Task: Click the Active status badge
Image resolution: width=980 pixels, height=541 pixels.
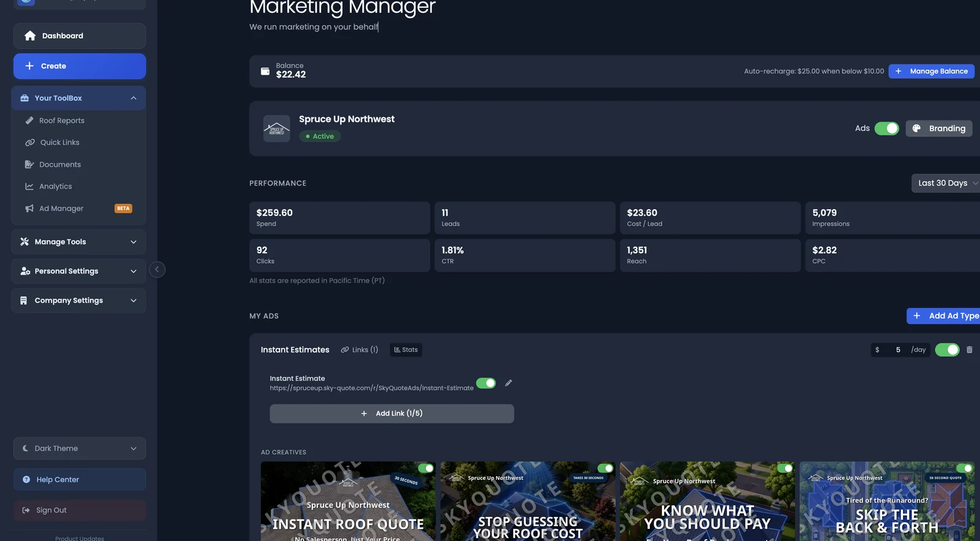Action: click(x=320, y=136)
